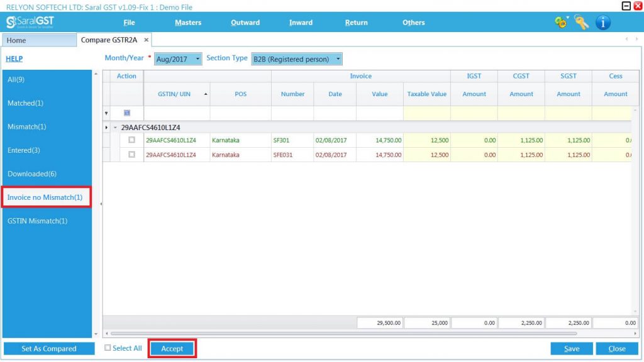The height and width of the screenshot is (362, 644).
Task: Show All(9) invoices
Action: [x=16, y=80]
